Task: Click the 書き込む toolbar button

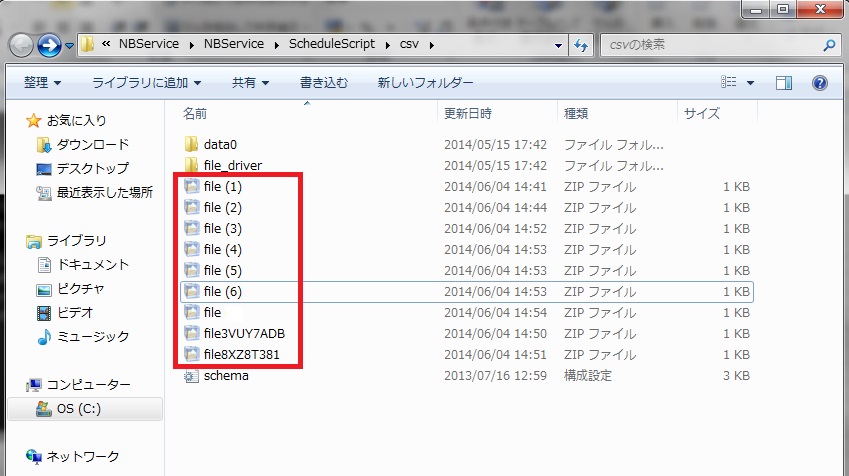Action: (325, 82)
